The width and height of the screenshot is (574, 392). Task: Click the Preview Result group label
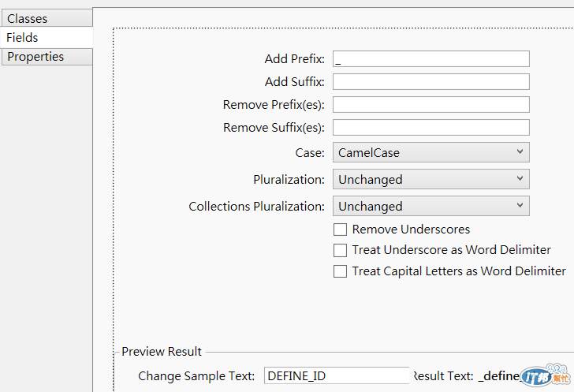(x=162, y=352)
